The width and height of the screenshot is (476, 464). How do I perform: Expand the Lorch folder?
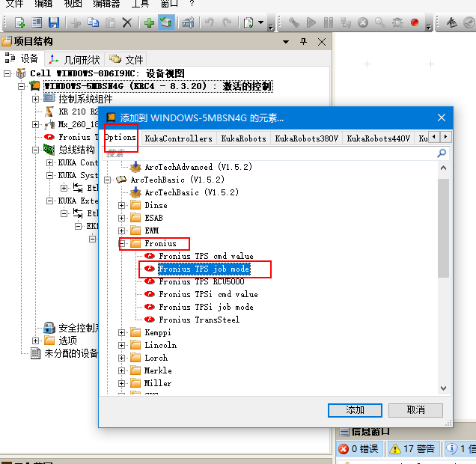(x=121, y=358)
